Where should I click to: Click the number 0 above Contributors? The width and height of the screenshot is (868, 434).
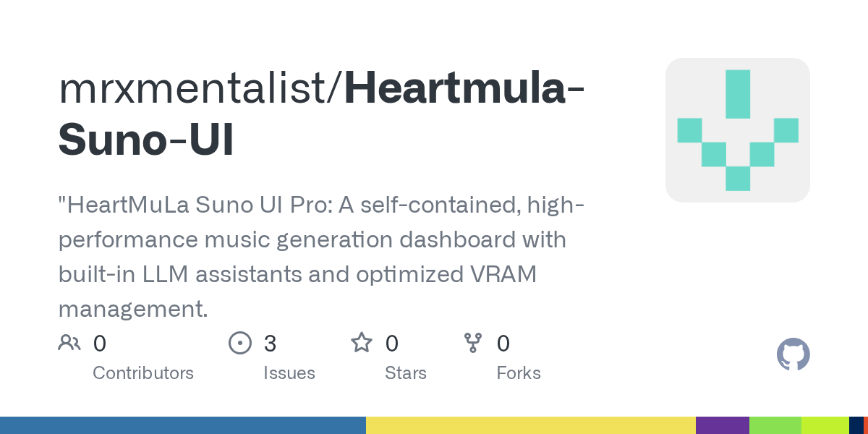tap(100, 344)
